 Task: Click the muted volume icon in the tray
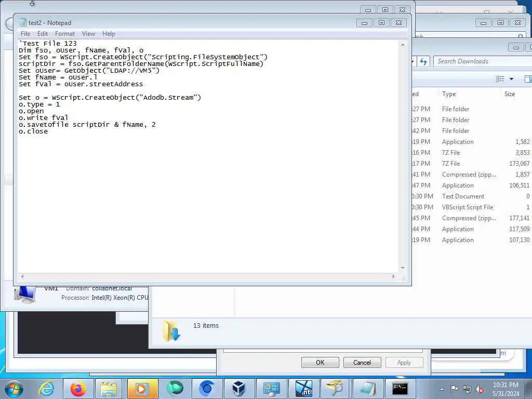tap(480, 389)
